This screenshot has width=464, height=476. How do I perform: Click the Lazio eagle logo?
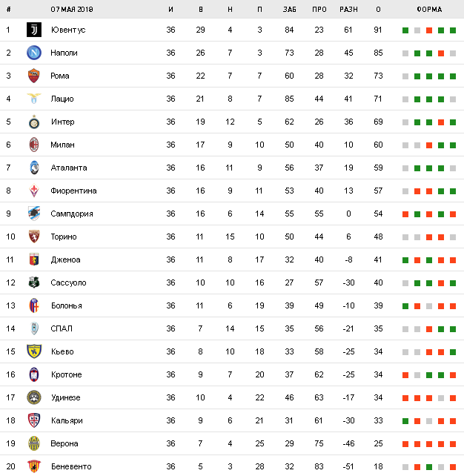point(34,99)
